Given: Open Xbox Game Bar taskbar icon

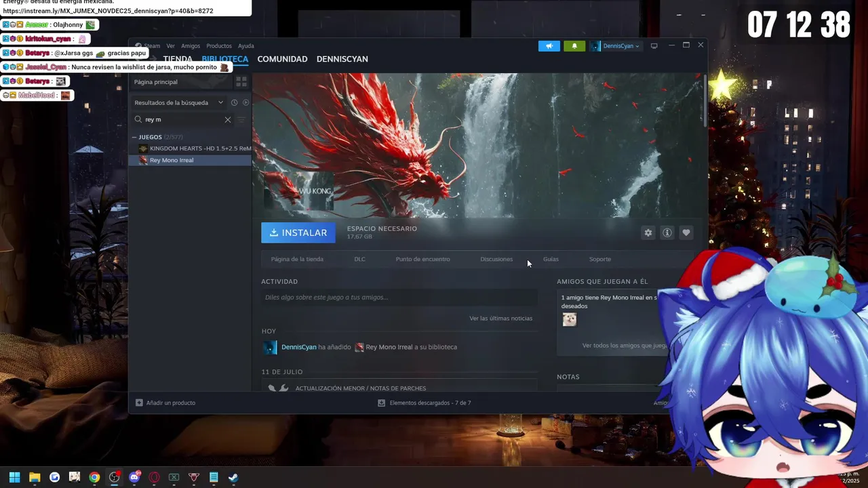Looking at the screenshot, I should (x=174, y=477).
